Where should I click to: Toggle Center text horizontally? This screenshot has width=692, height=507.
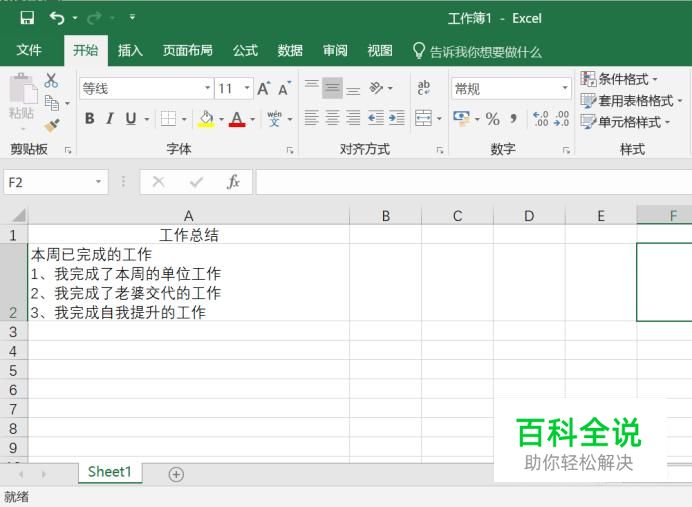pyautogui.click(x=332, y=118)
